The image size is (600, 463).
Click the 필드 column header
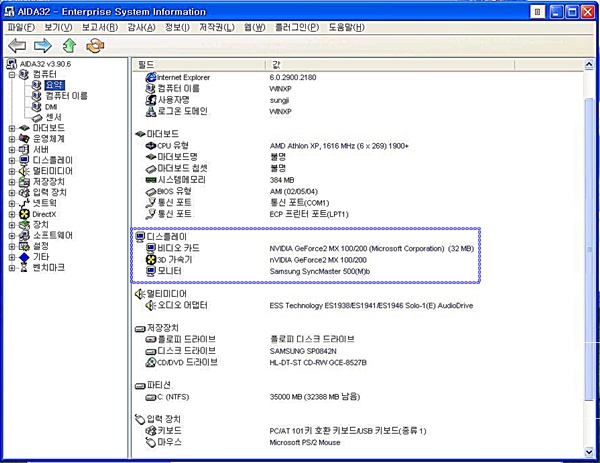click(199, 65)
